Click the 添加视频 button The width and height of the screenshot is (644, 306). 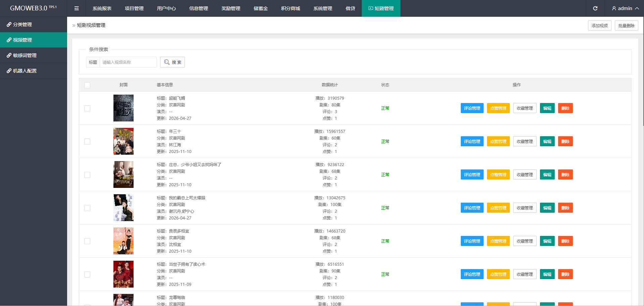(x=599, y=25)
